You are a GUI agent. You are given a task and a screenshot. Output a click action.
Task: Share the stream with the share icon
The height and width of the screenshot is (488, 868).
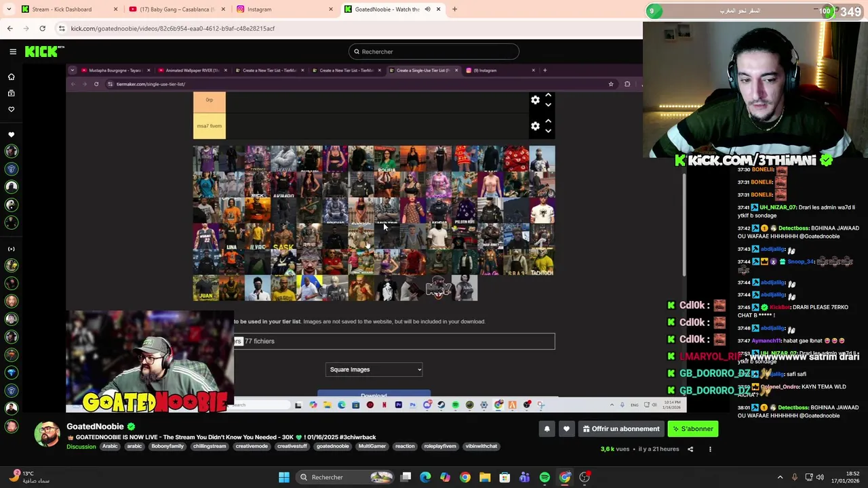(x=690, y=449)
